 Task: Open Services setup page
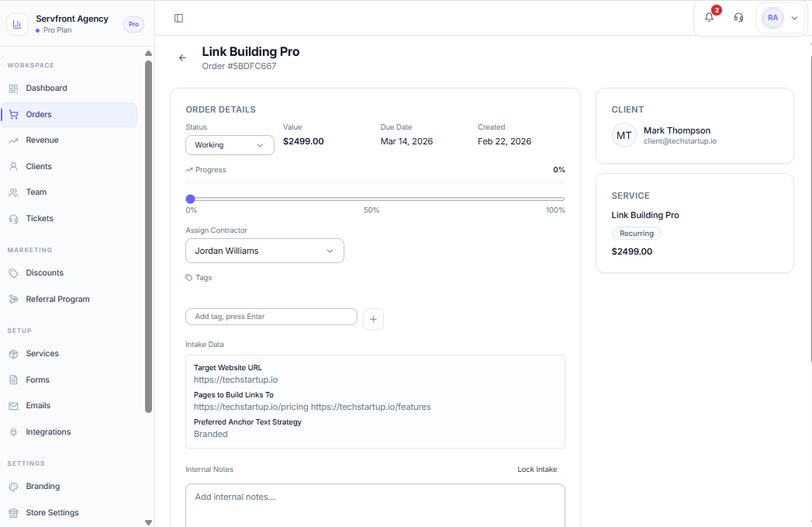click(x=69, y=353)
